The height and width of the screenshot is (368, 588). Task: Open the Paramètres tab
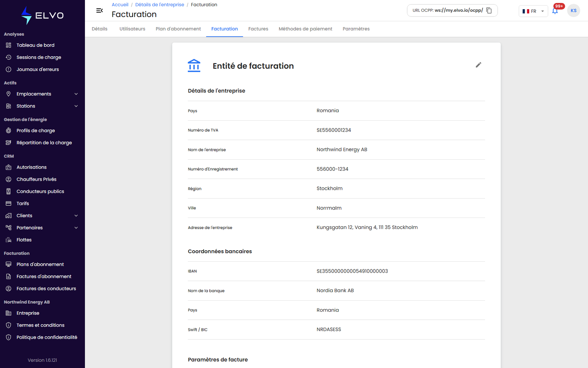click(356, 29)
